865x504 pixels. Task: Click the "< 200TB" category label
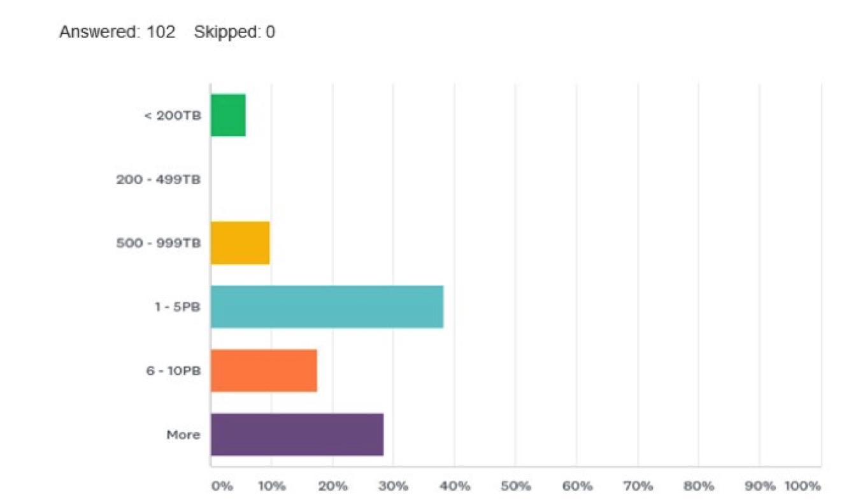click(x=173, y=115)
